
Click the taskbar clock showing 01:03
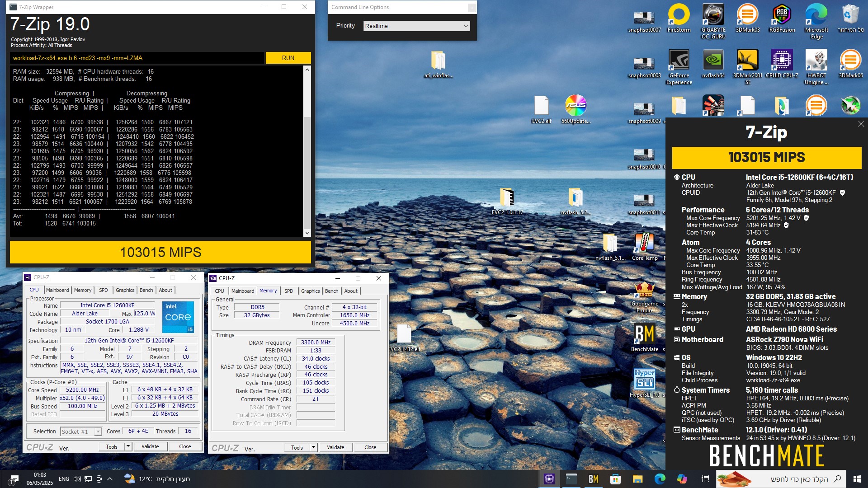[40, 479]
